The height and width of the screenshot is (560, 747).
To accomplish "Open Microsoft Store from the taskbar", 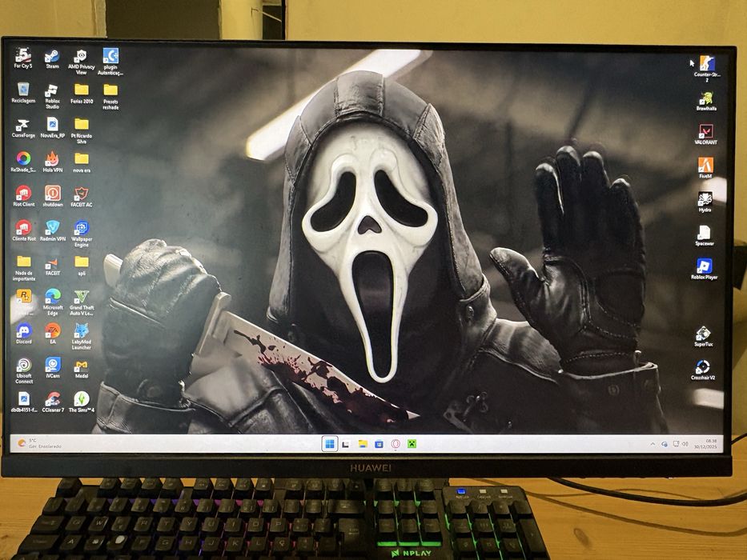I will [379, 444].
